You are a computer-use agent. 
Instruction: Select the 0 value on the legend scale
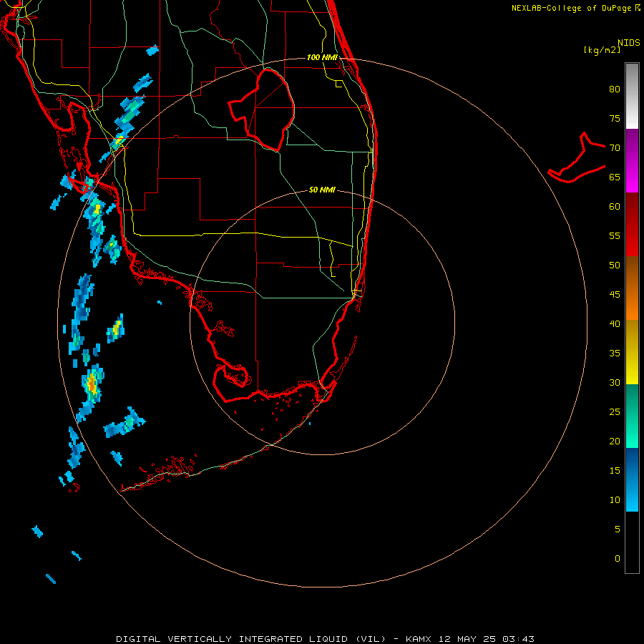(618, 559)
